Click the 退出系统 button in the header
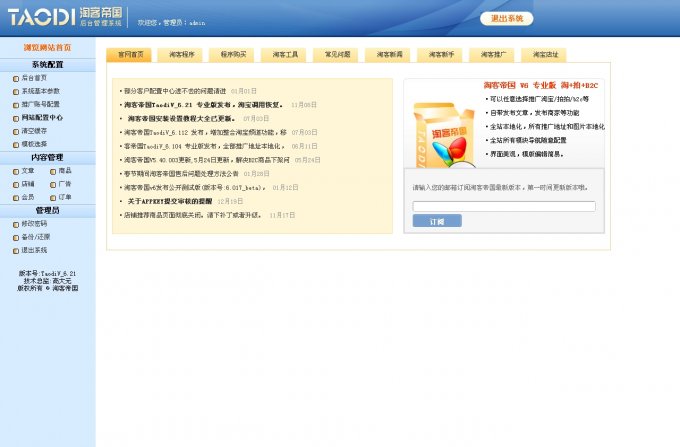 [x=507, y=19]
